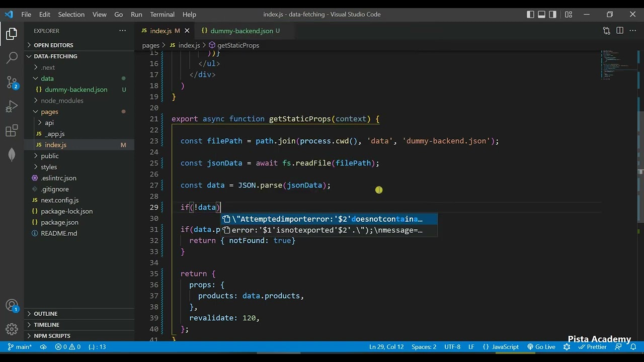Close the index.js editor tab
The height and width of the screenshot is (362, 644).
[187, 31]
